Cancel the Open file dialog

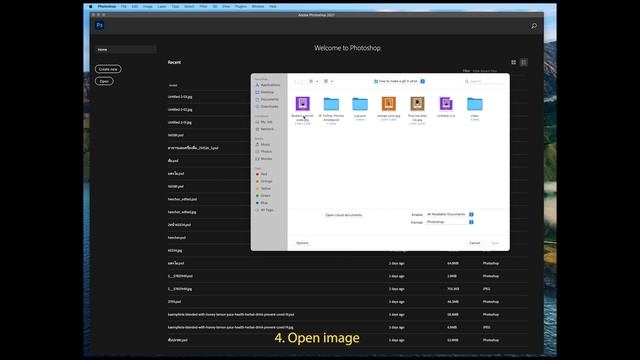pos(474,243)
